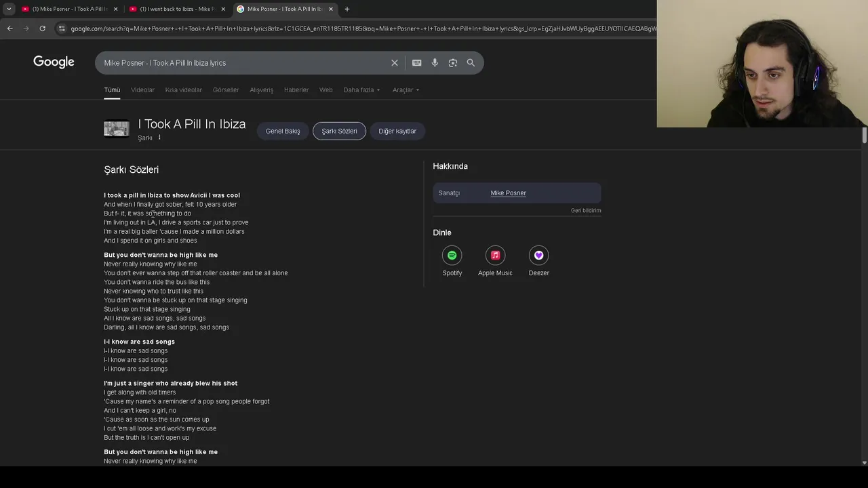Click the page vertical scrollbar thumb
The image size is (868, 488).
[865, 135]
